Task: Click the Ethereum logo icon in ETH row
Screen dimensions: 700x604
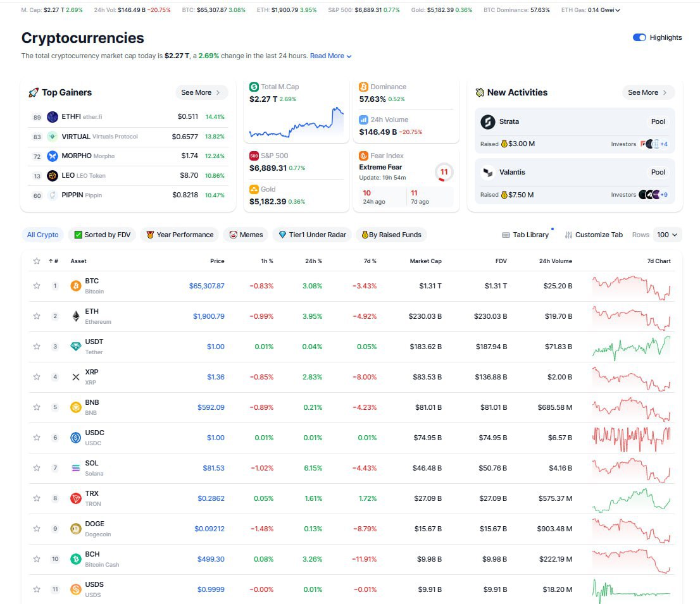Action: 75,316
